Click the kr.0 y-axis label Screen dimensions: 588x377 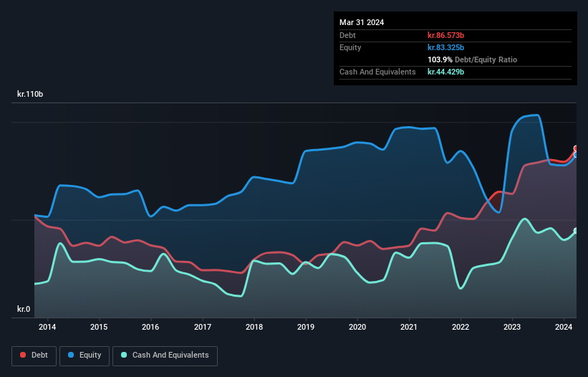coord(24,309)
